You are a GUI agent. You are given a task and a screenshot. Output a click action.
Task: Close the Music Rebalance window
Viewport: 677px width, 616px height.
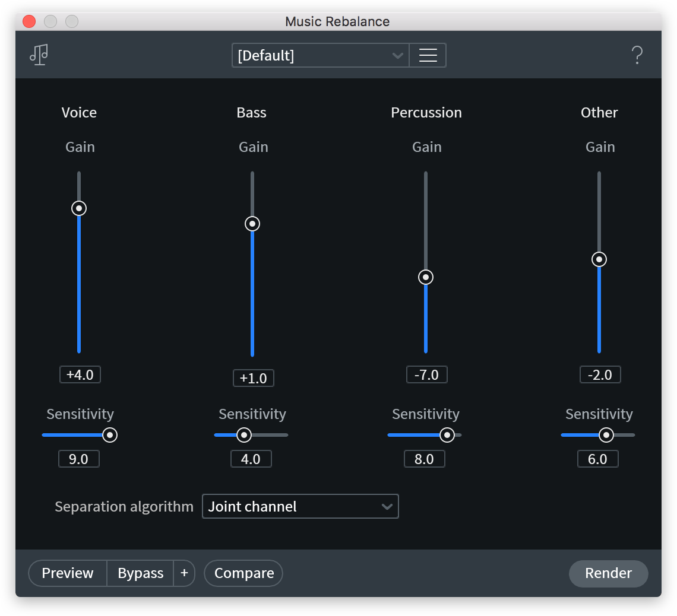(x=29, y=22)
